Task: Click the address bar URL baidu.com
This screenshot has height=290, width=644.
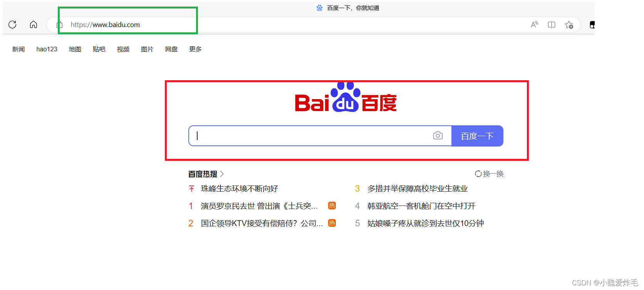Action: click(105, 25)
